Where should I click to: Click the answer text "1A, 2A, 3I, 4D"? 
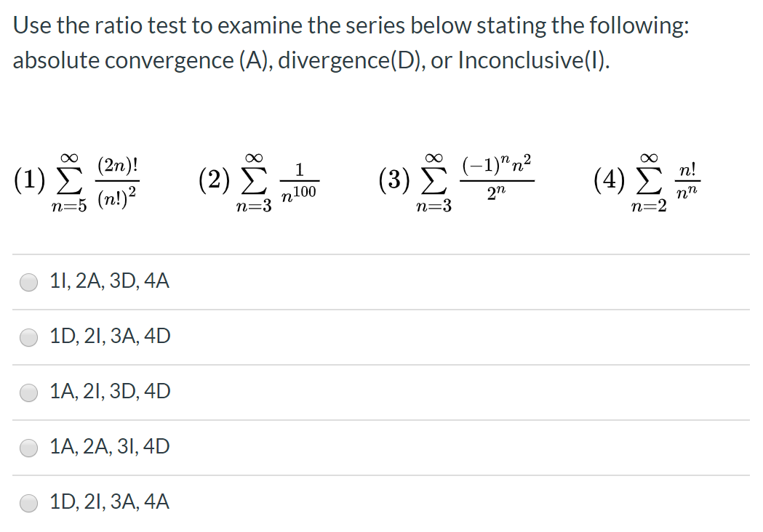pyautogui.click(x=110, y=446)
